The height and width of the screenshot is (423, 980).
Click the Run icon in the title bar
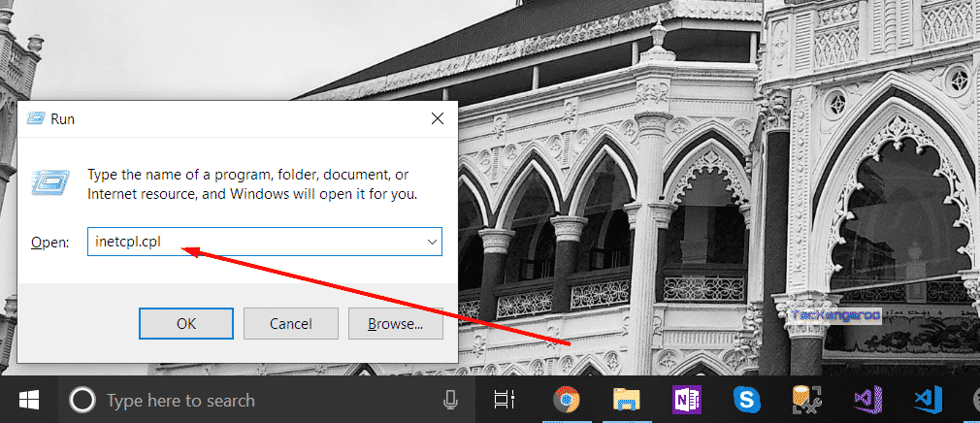pyautogui.click(x=36, y=118)
